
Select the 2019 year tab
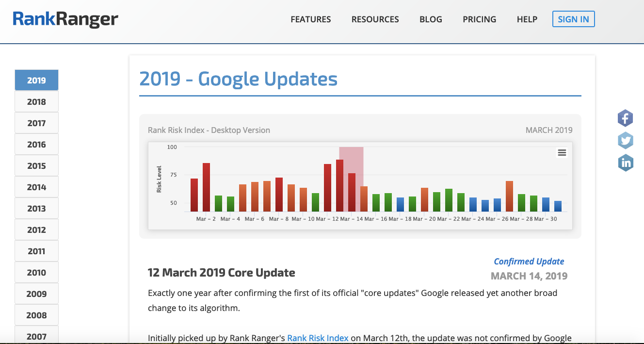pyautogui.click(x=36, y=81)
